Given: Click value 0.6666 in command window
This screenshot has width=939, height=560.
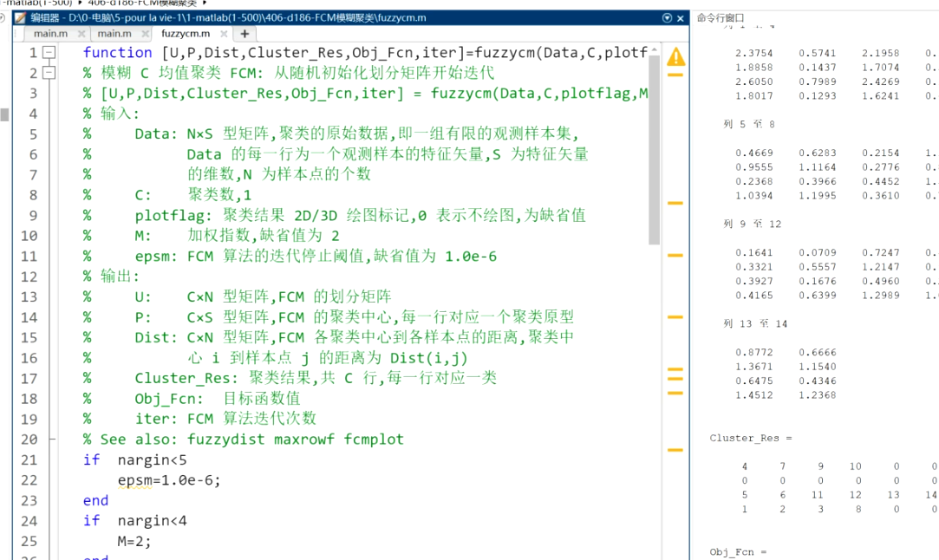Looking at the screenshot, I should [818, 352].
